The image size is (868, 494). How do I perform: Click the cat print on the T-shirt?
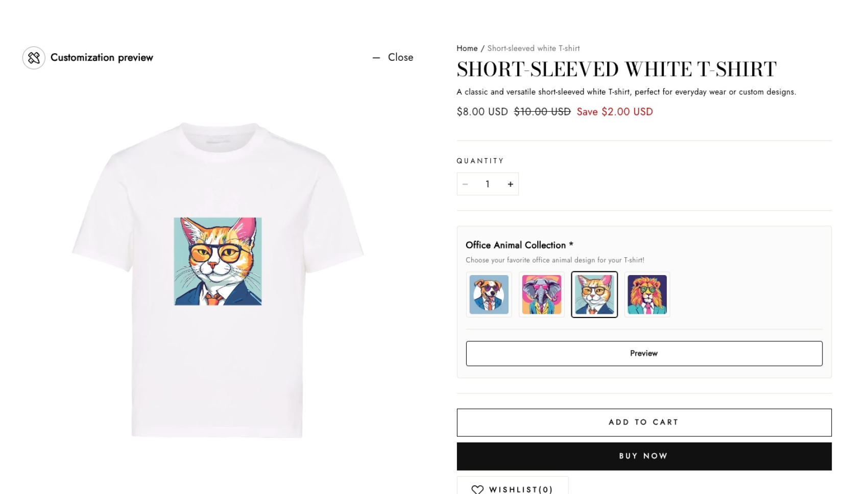point(218,261)
